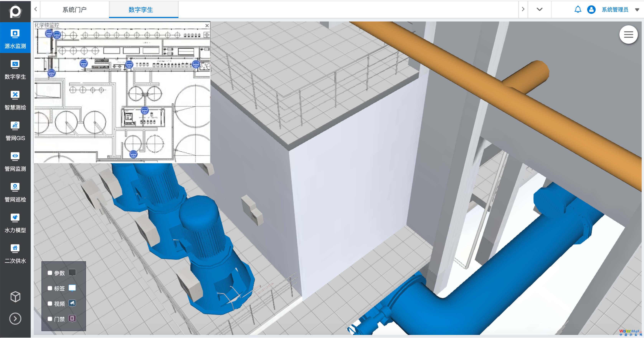This screenshot has width=644, height=338.
Task: Open the 智慧测绘 sidebar module
Action: (15, 100)
